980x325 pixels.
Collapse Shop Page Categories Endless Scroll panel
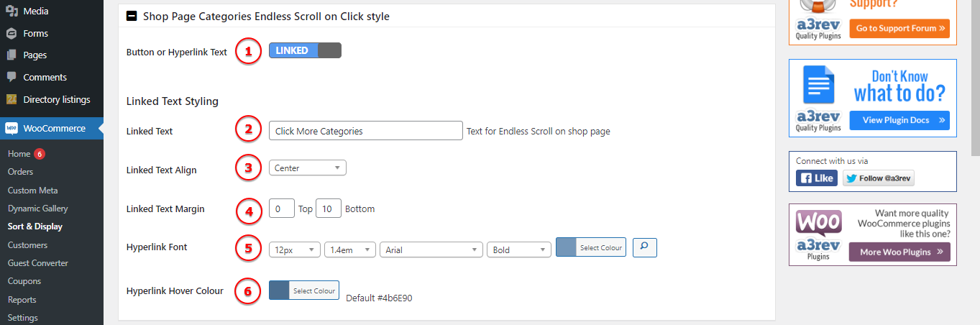coord(132,16)
